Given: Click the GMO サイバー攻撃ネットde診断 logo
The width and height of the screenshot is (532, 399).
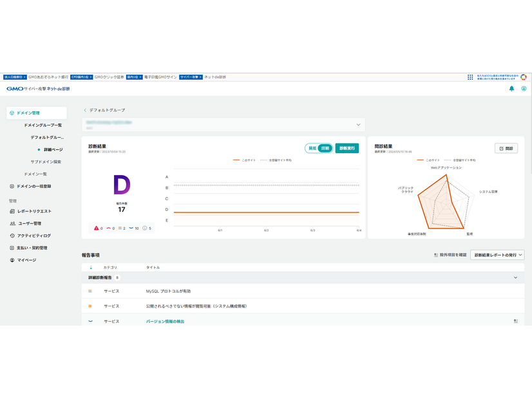Looking at the screenshot, I should pos(37,89).
